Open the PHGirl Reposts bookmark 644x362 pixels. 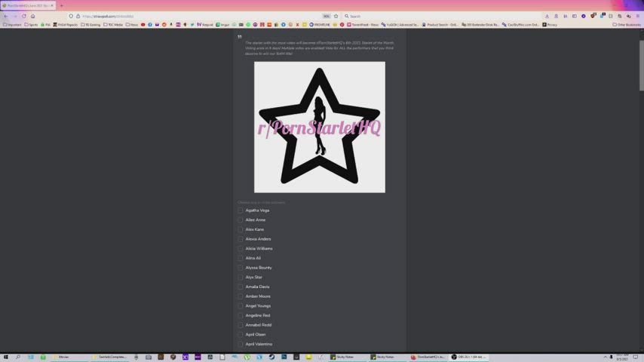(66, 25)
